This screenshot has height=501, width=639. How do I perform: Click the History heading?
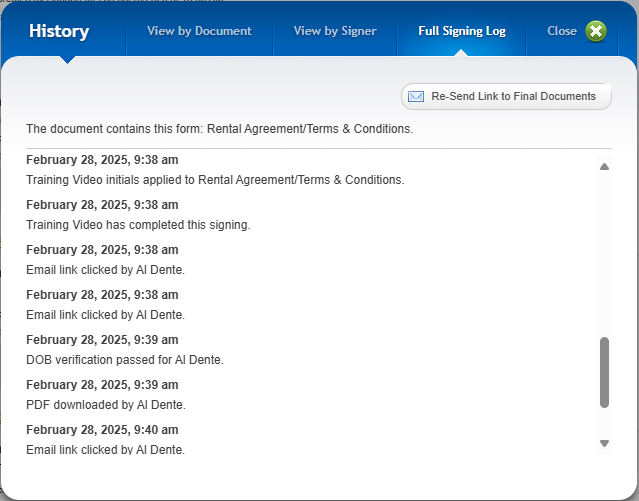click(59, 31)
